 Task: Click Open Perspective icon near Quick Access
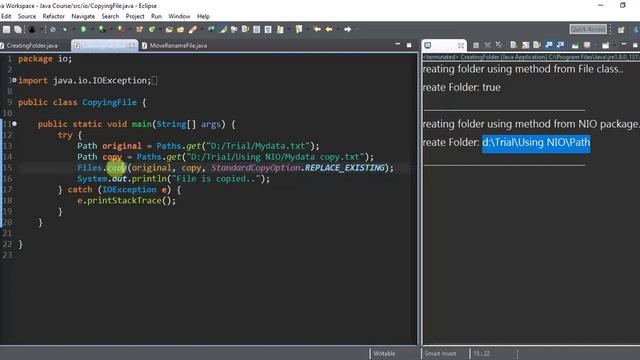(x=621, y=30)
